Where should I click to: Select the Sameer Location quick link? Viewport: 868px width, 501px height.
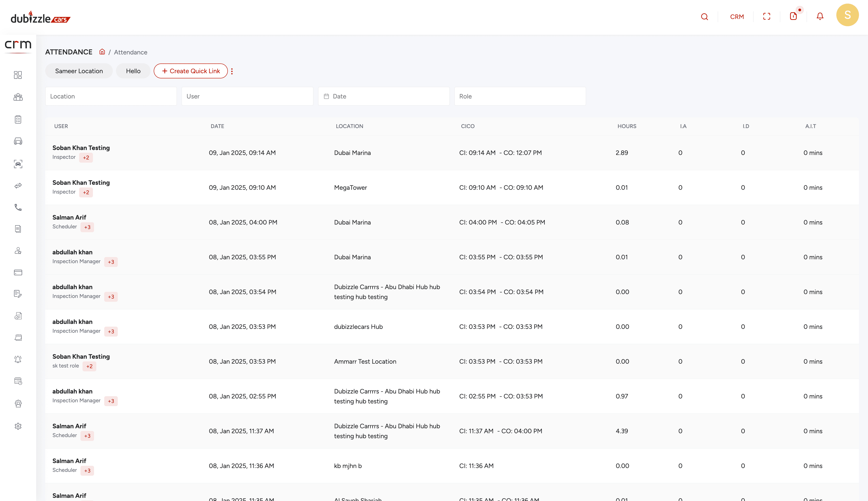point(79,71)
